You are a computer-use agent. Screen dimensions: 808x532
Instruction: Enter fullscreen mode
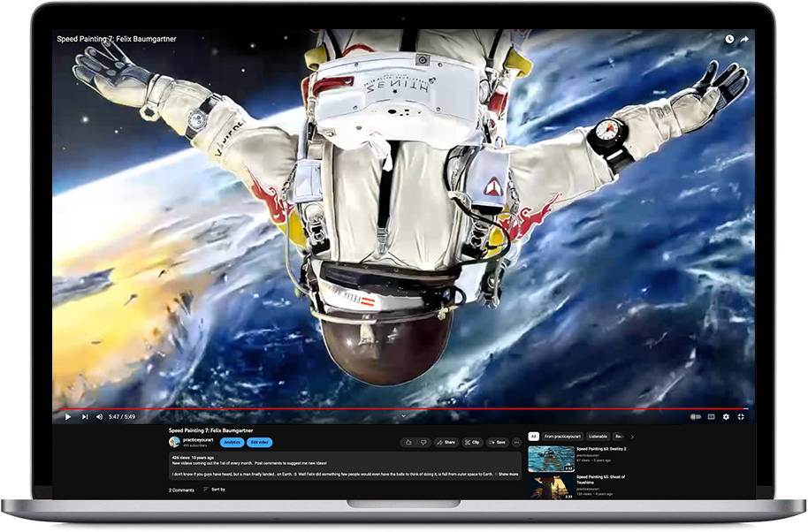point(741,417)
